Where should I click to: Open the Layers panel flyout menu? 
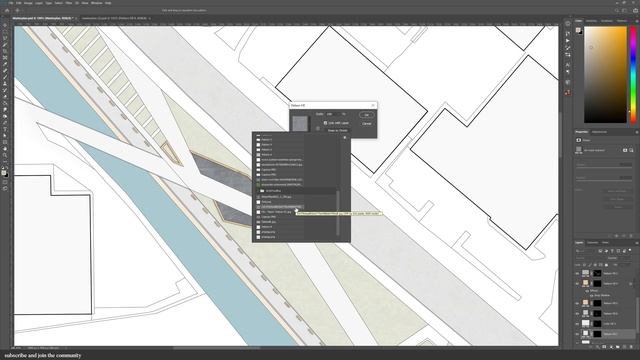636,243
